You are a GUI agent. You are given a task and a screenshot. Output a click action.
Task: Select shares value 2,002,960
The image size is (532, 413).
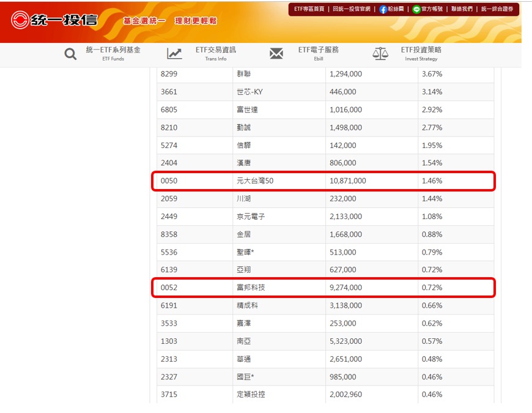345,395
